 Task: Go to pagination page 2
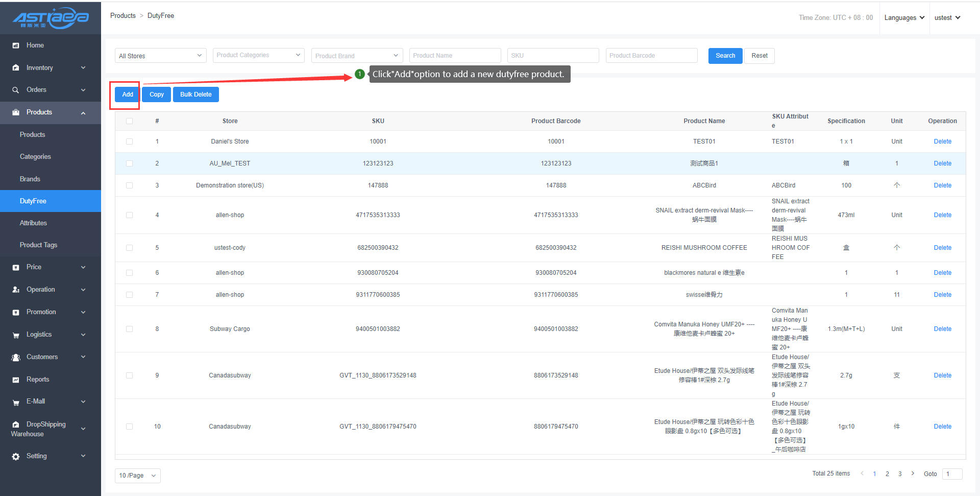pos(887,474)
